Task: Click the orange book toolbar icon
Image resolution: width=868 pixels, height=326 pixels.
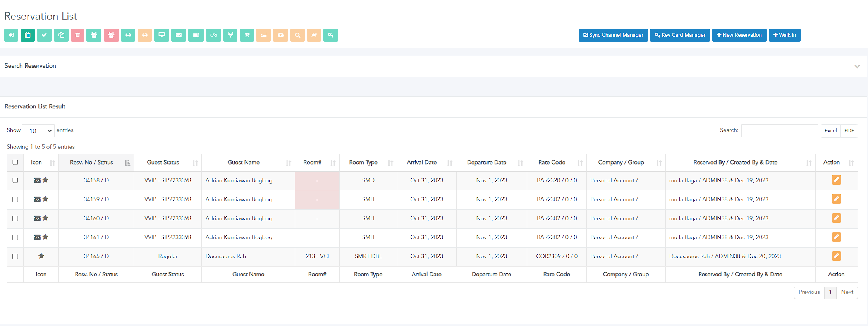Action: [314, 35]
